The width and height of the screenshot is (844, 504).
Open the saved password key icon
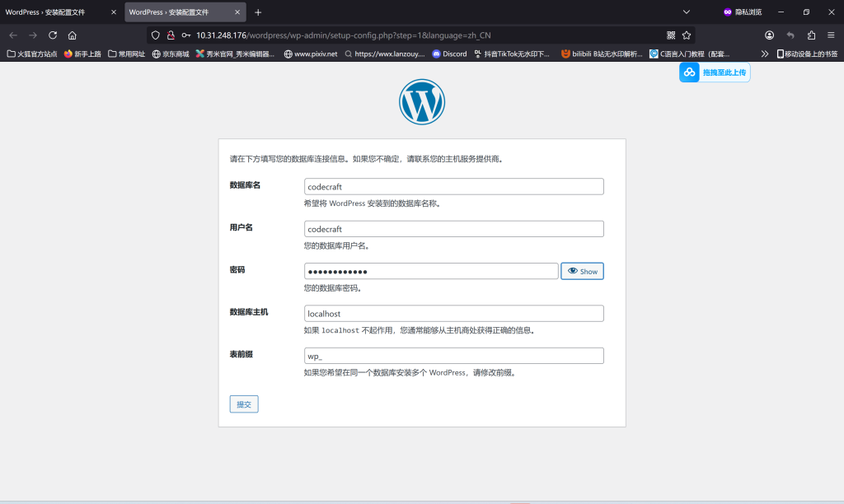pos(186,35)
